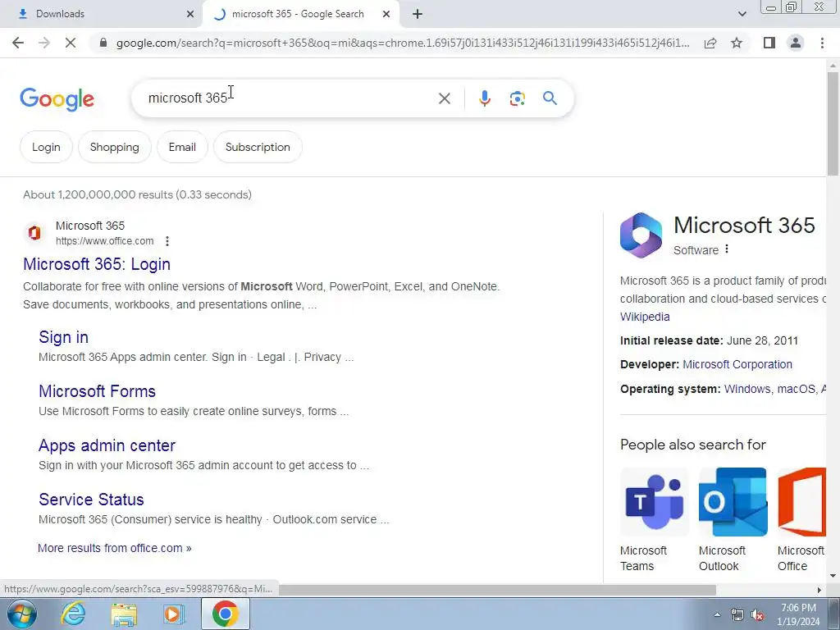This screenshot has width=840, height=630.
Task: Select the Microsoft Outlook thumbnail
Action: click(x=733, y=502)
